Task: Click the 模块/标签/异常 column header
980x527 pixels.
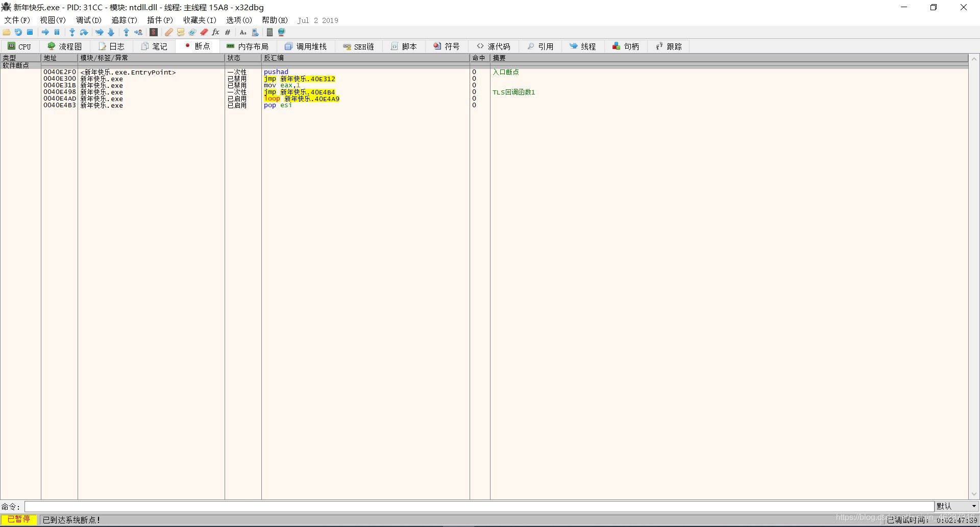Action: pyautogui.click(x=151, y=58)
